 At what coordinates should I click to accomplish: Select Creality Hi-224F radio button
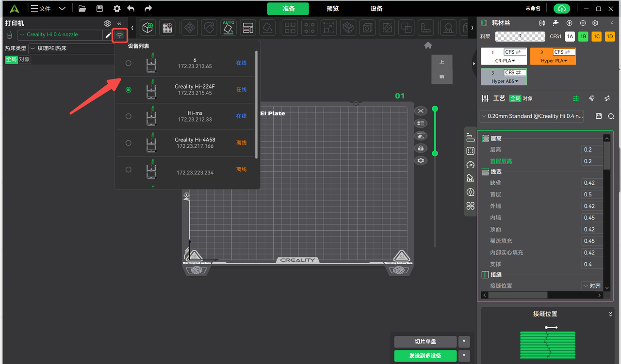(129, 90)
